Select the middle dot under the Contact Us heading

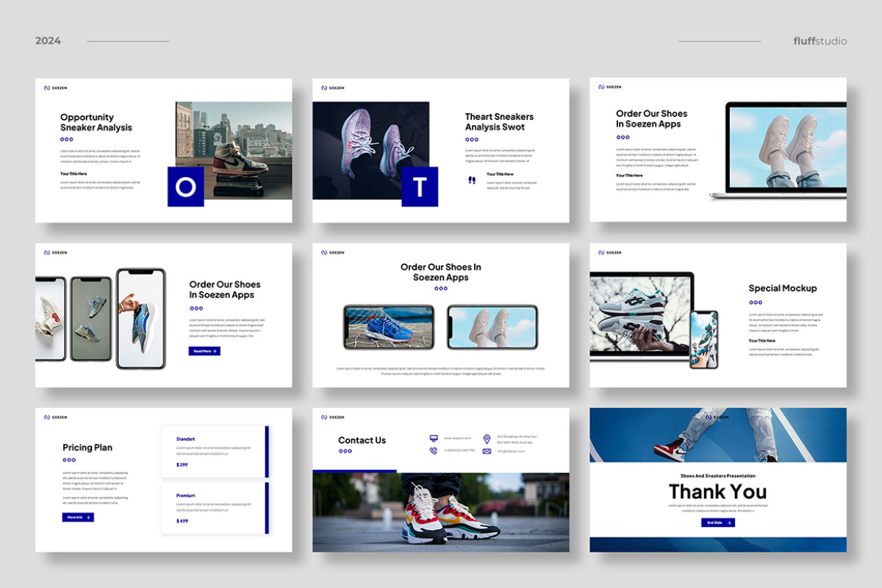[345, 451]
